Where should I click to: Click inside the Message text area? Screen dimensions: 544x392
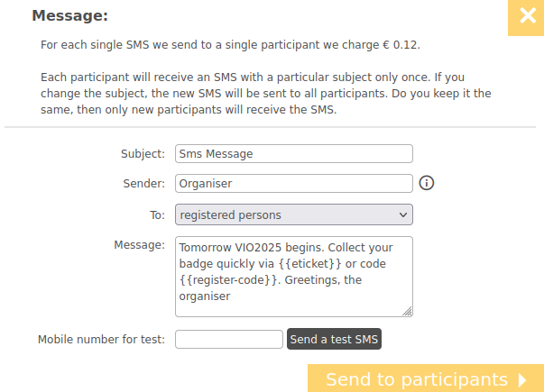pos(294,277)
